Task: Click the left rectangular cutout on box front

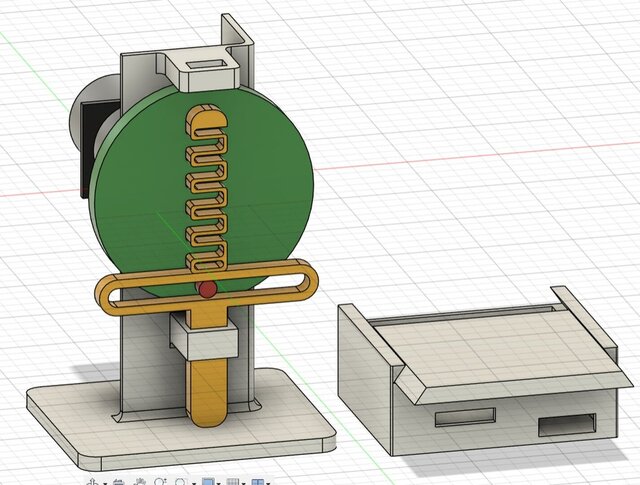Action: [470, 415]
